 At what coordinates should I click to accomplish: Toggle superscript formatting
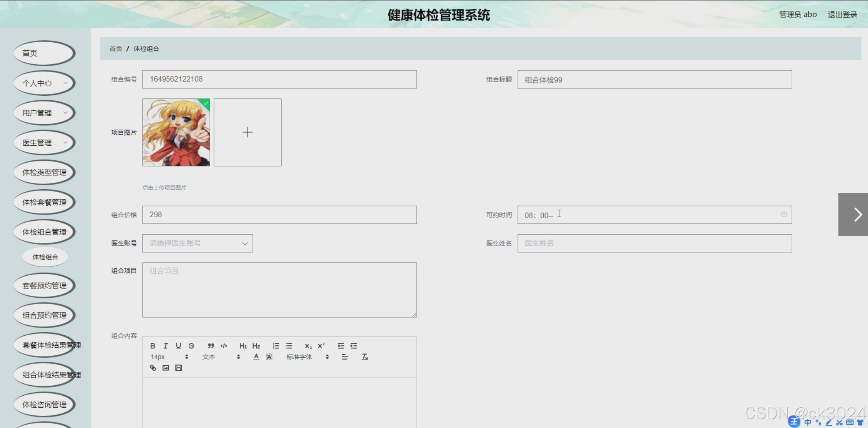pyautogui.click(x=321, y=346)
